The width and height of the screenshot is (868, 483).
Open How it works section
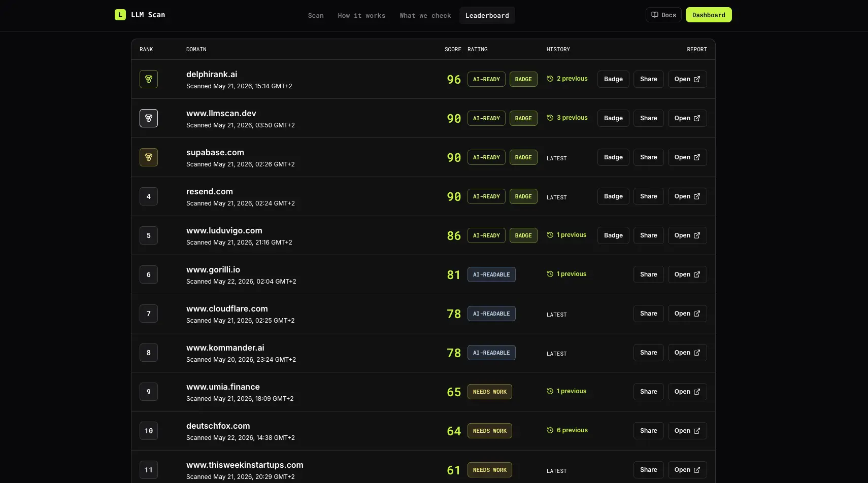361,15
